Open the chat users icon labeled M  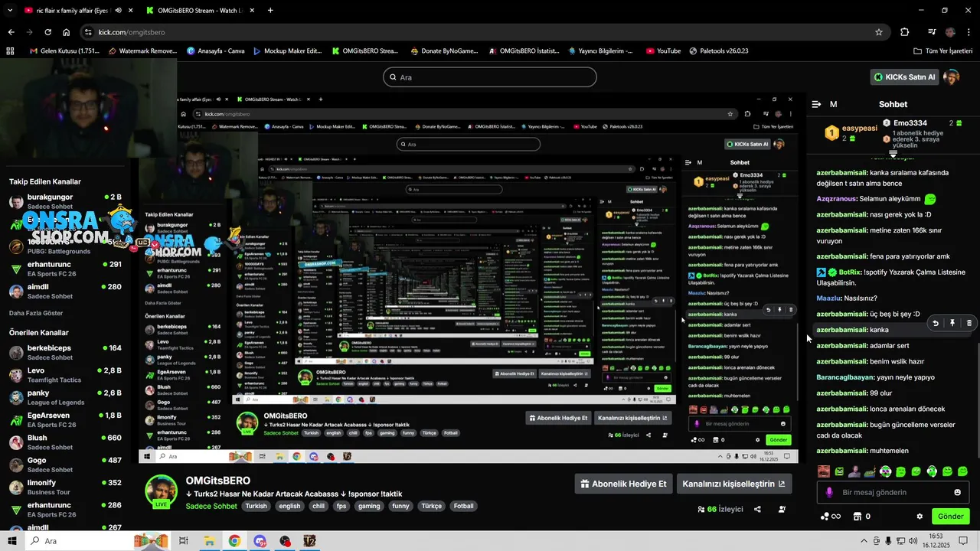[x=833, y=104]
